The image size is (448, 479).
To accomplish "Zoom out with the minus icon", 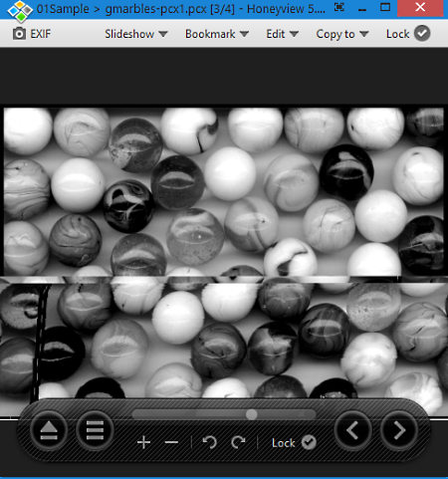I will click(171, 442).
